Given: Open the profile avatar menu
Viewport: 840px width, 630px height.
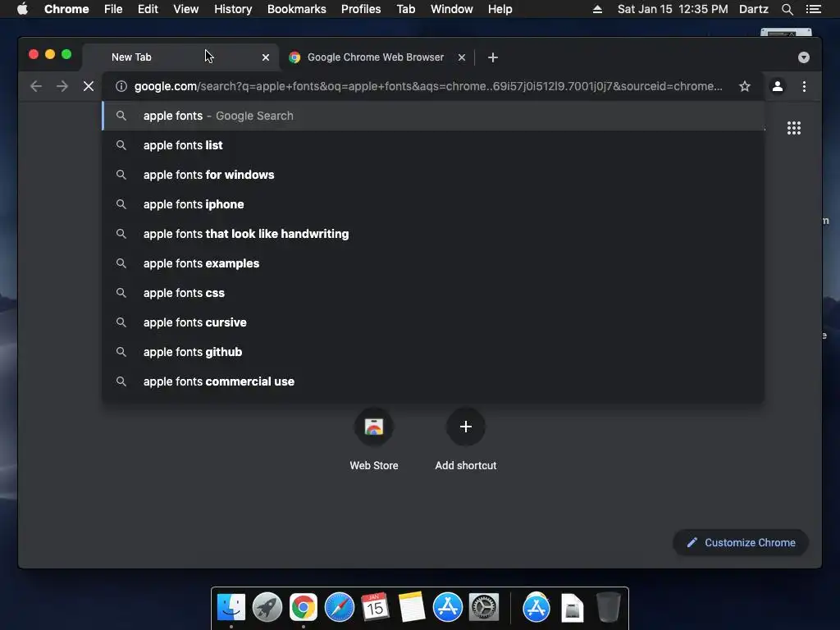Looking at the screenshot, I should [x=778, y=86].
